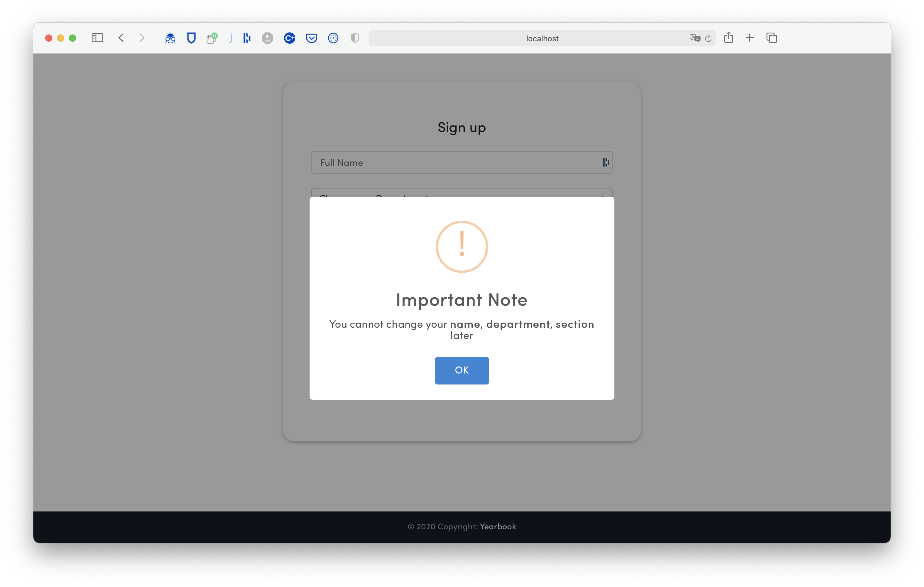Viewport: 924px width, 587px height.
Task: Toggle the Safari sidebar
Action: (x=97, y=37)
